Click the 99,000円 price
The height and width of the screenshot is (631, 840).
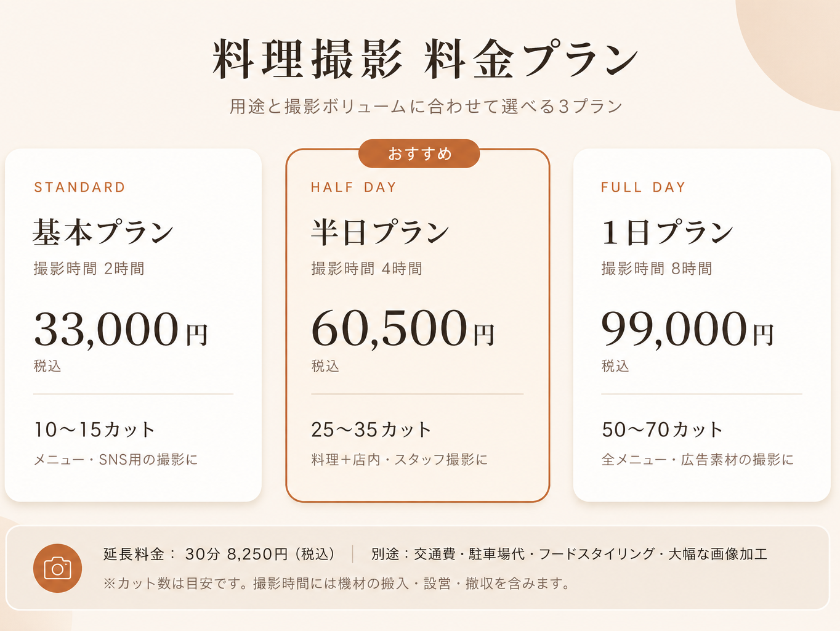point(688,329)
